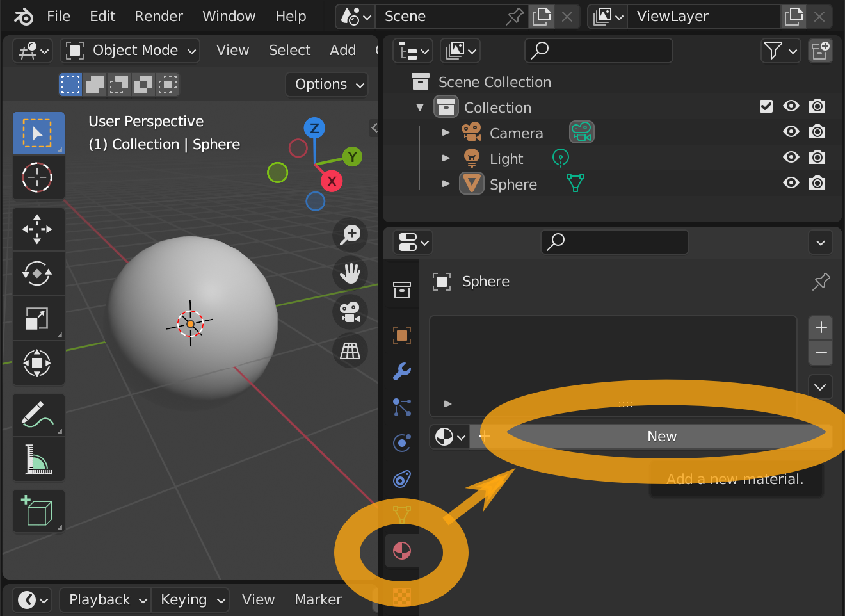Collapse the Collection tree
Viewport: 845px width, 616px height.
[x=420, y=107]
